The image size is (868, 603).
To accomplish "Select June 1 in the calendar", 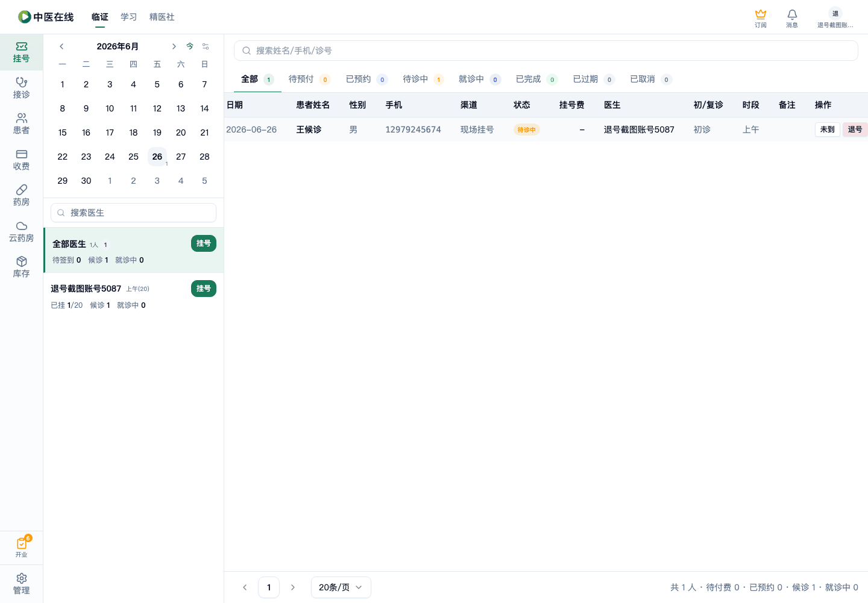I will click(63, 84).
